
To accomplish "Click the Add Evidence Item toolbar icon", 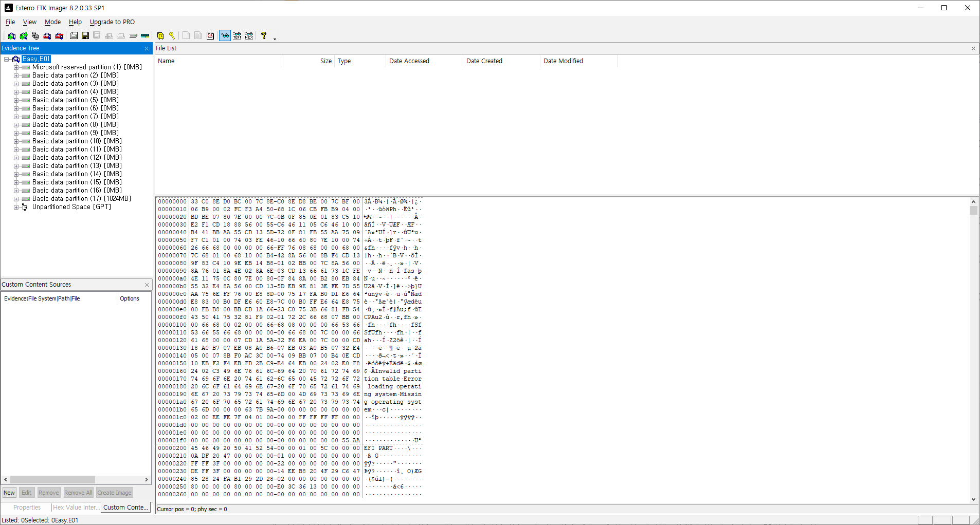I will (x=11, y=36).
